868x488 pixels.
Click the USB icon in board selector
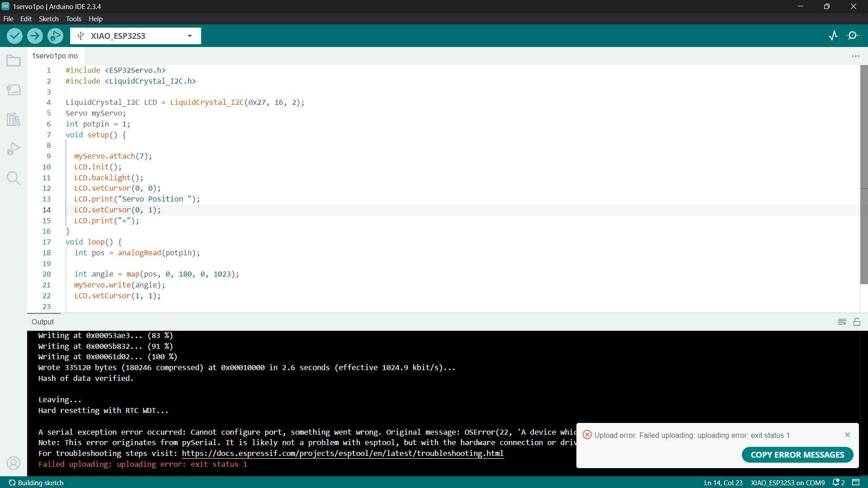tap(81, 36)
